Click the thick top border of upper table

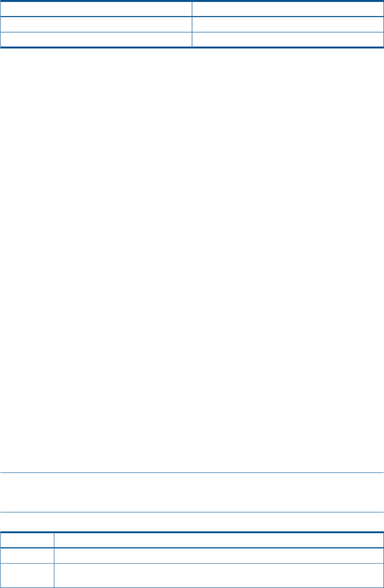[192, 1]
